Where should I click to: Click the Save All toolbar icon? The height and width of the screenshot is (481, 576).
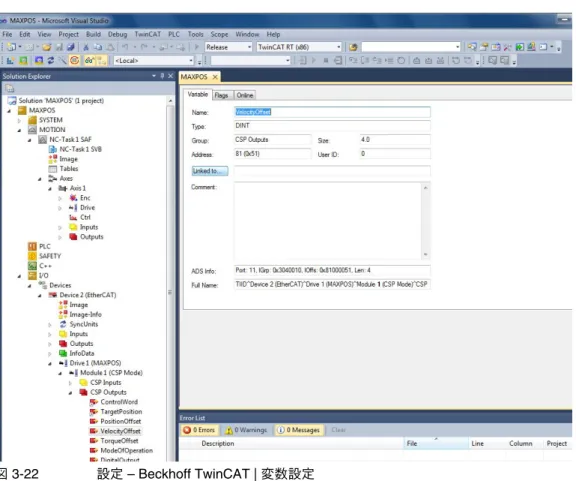(71, 47)
